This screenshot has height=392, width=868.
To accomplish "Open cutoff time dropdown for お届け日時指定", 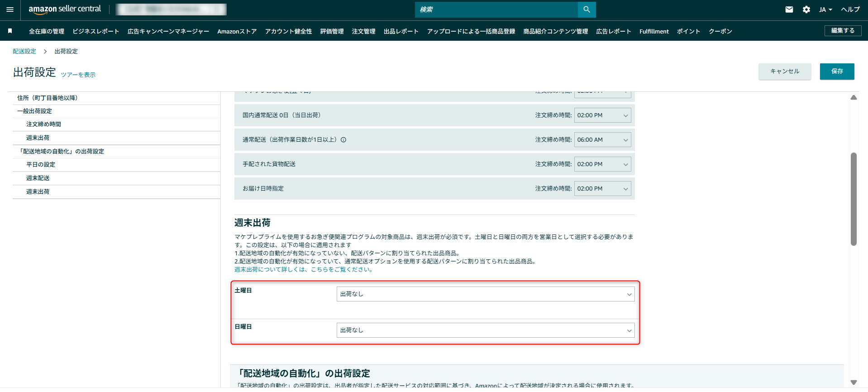I will coord(602,189).
